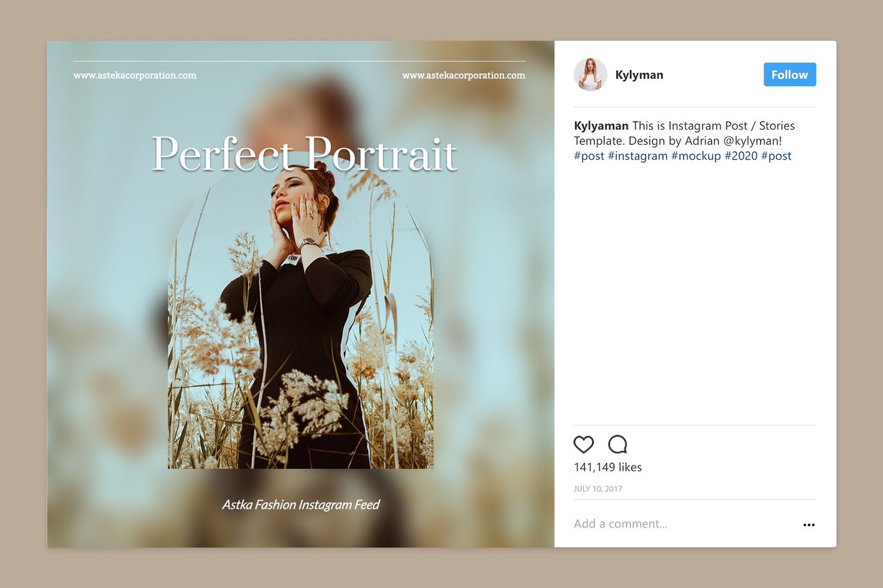Open the three-dot more options menu
This screenshot has height=588, width=883.
[x=809, y=525]
